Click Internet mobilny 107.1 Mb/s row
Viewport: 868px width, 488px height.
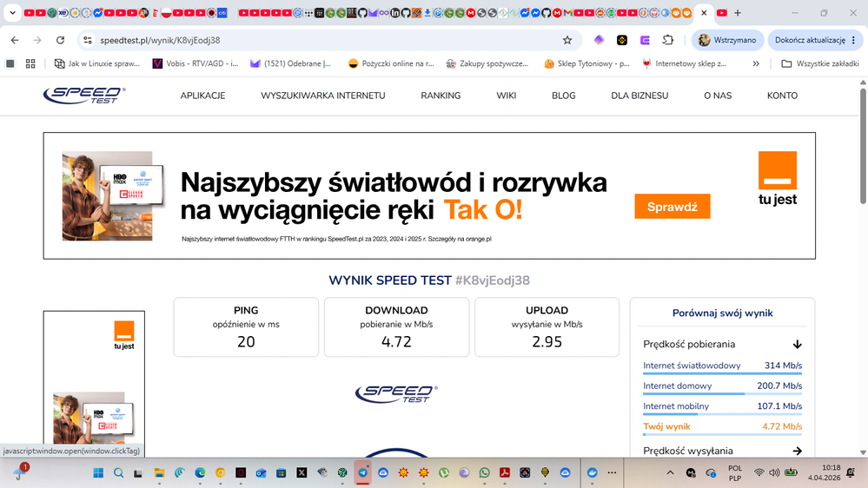[x=722, y=406]
